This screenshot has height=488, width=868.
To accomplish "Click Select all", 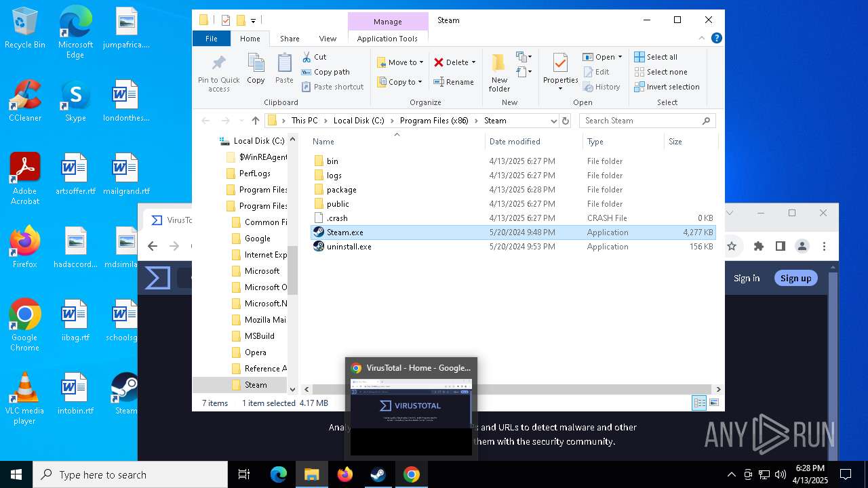I will 656,57.
